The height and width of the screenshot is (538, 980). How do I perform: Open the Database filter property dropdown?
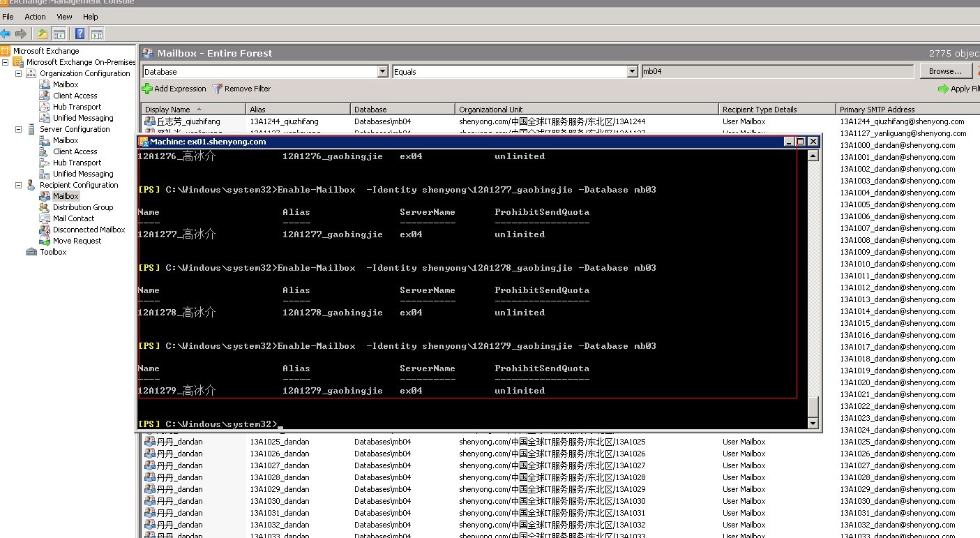tap(382, 71)
